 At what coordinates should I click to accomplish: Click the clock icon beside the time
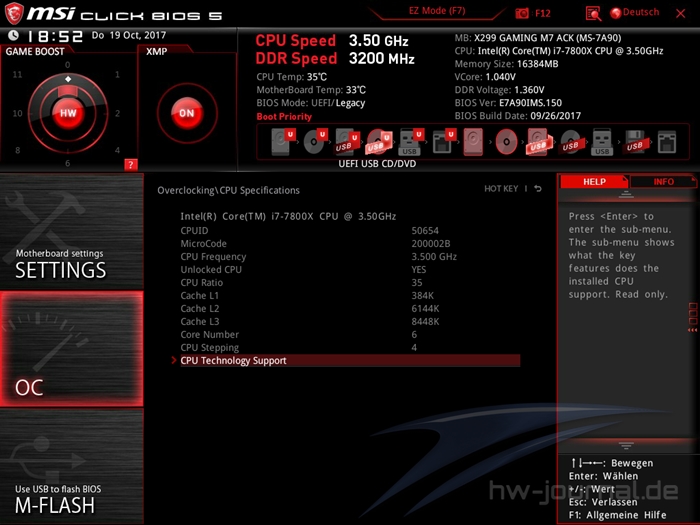point(13,35)
